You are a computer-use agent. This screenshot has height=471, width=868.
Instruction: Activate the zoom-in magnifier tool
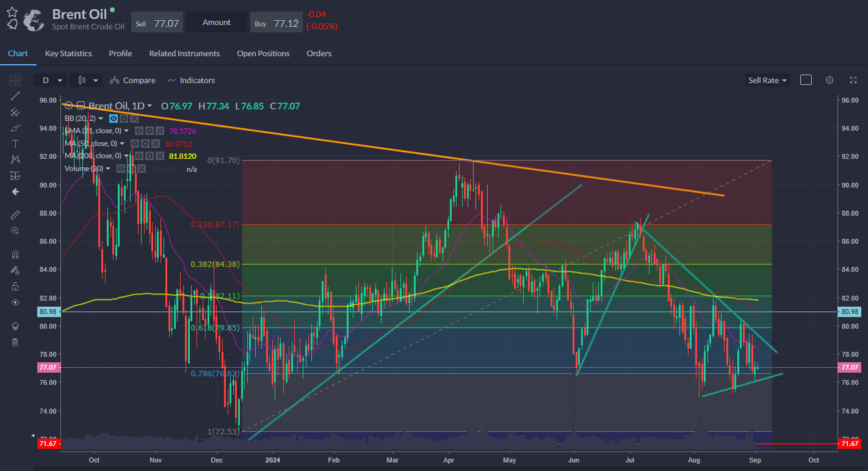15,231
